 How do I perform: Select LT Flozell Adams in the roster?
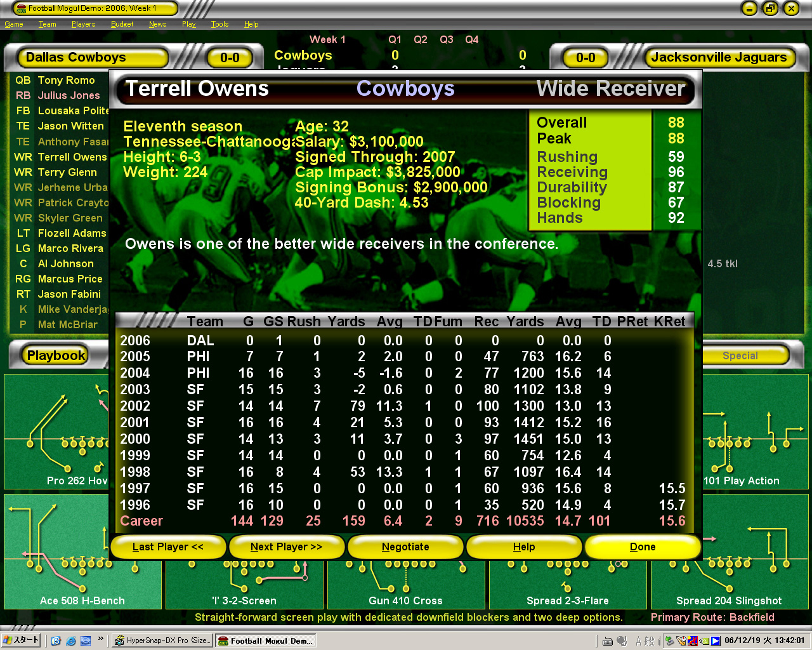[x=61, y=233]
